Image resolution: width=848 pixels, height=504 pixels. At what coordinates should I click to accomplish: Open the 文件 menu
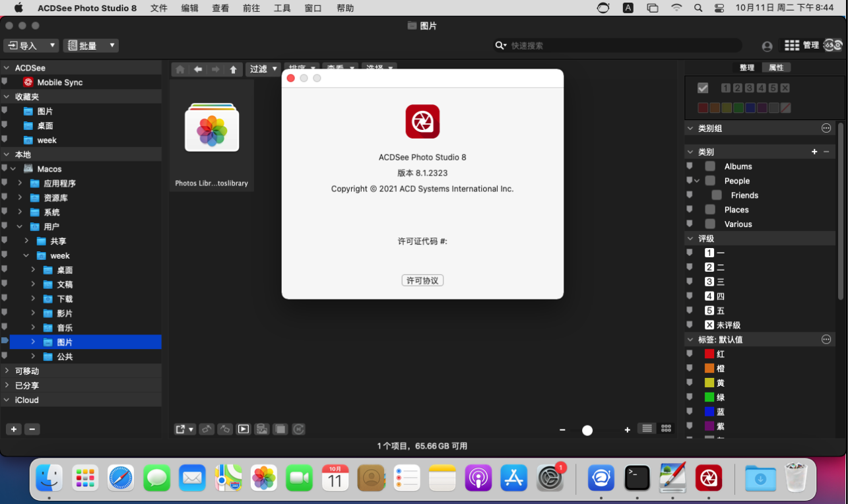click(159, 8)
